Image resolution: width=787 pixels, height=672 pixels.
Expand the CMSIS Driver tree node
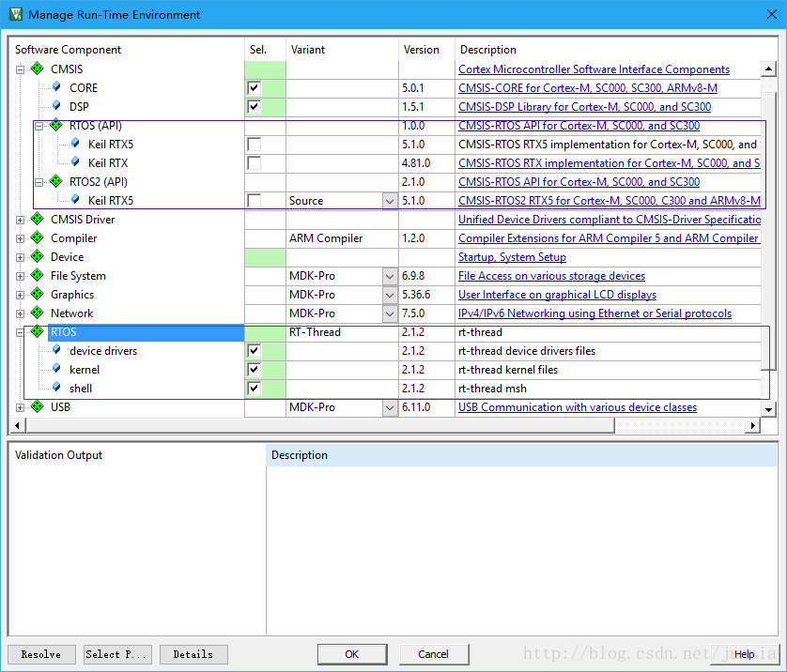pos(20,220)
